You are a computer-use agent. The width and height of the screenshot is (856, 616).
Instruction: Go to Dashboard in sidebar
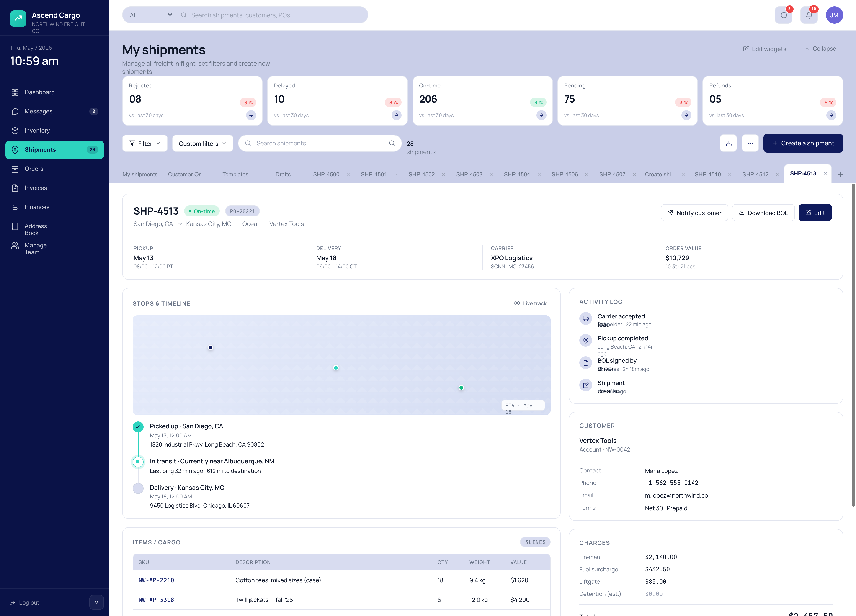55,92
